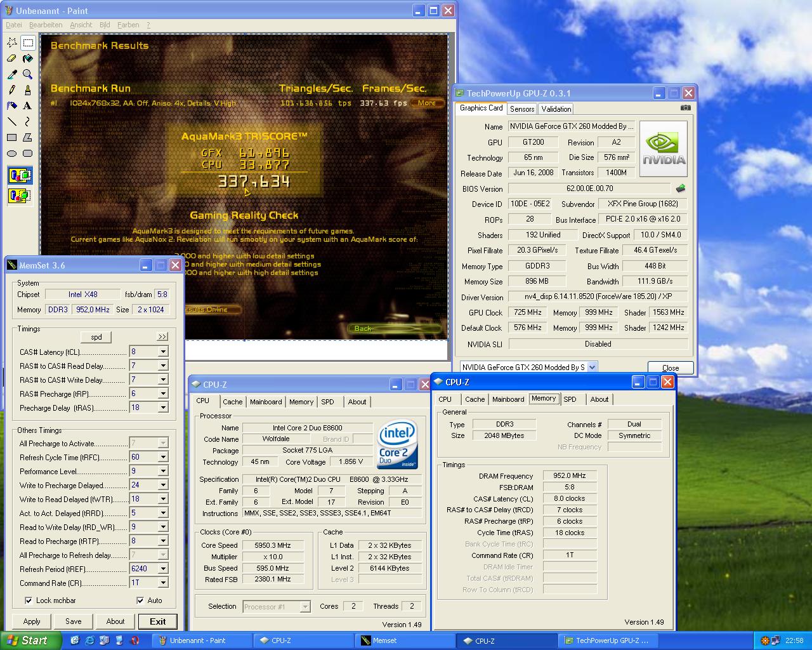The height and width of the screenshot is (650, 812).
Task: Click the spd button in MemSet Timings
Action: pos(96,337)
